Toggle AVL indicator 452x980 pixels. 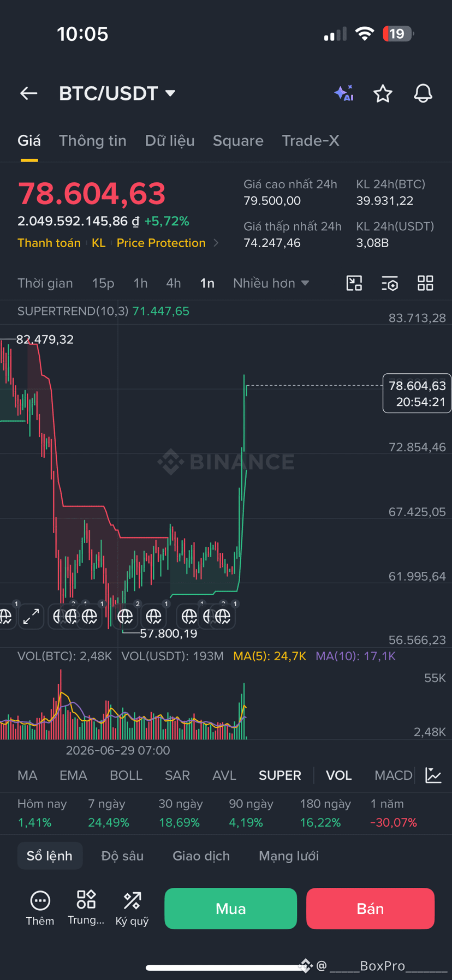coord(224,775)
